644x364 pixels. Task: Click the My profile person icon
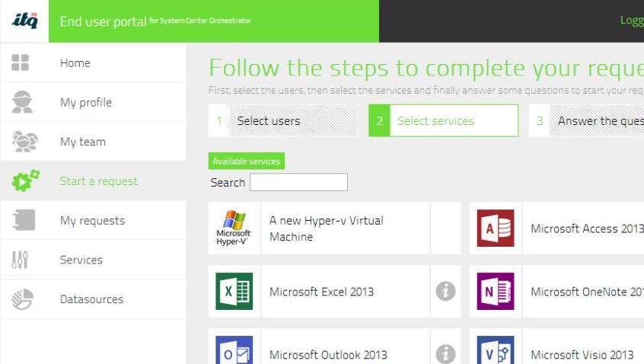(22, 102)
